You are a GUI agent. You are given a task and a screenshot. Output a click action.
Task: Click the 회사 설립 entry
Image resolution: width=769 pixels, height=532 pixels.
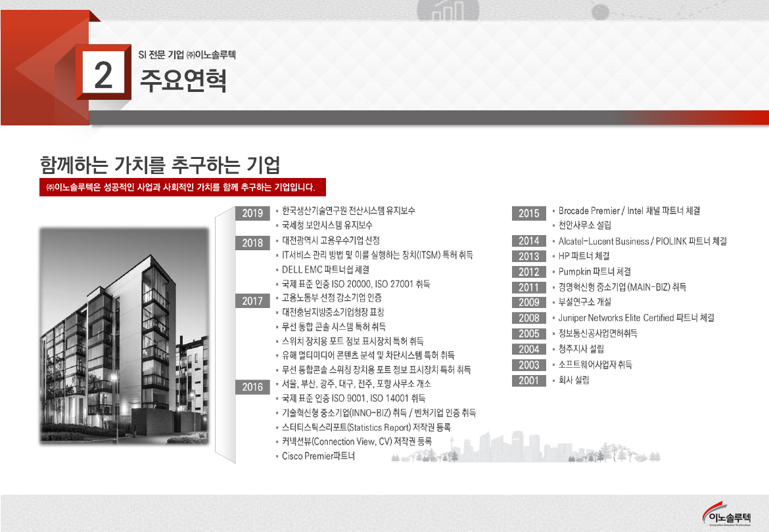[x=574, y=380]
